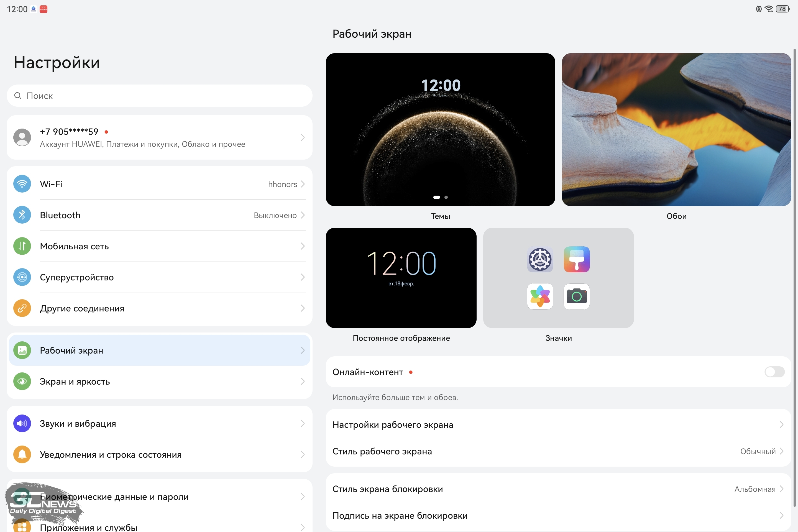
Task: Click the Экран и яркость eye icon
Action: tap(22, 381)
